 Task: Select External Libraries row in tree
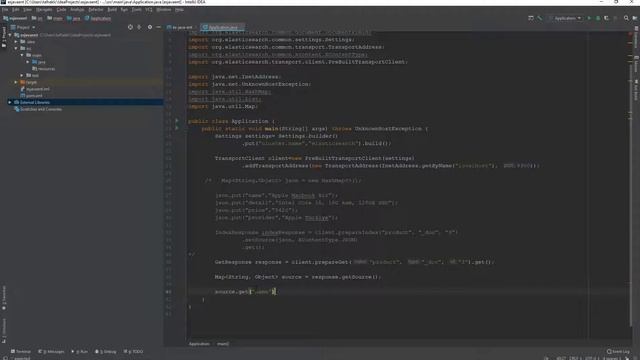[x=82, y=102]
